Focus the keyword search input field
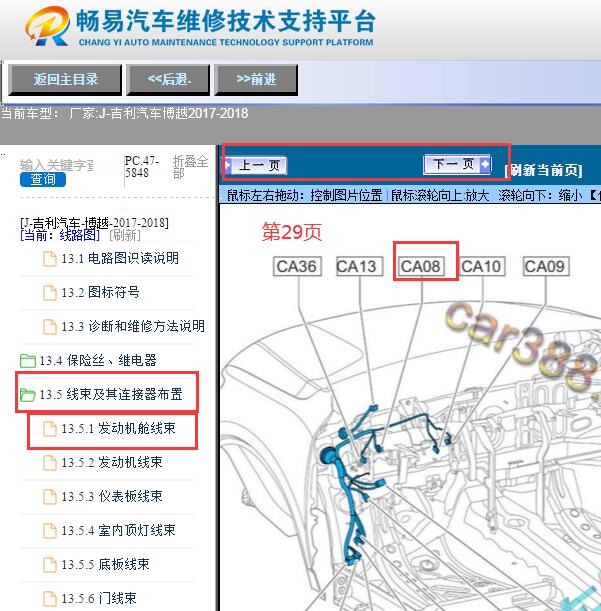The image size is (601, 611). click(x=57, y=165)
